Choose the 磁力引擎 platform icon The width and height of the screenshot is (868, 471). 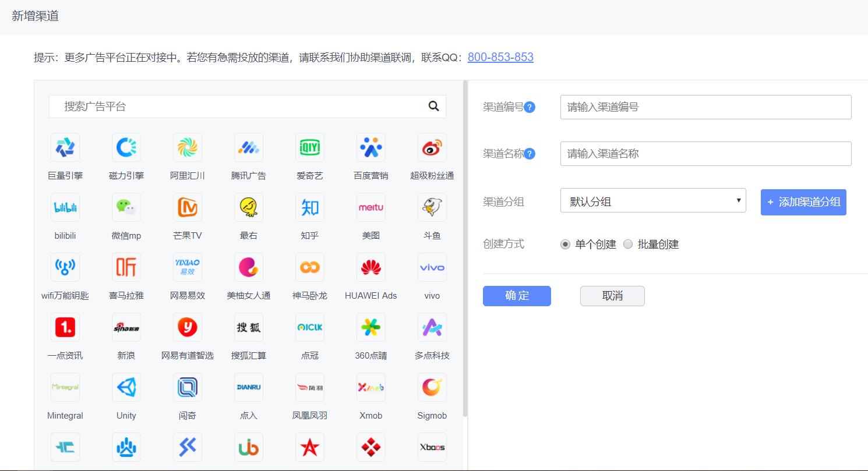126,147
